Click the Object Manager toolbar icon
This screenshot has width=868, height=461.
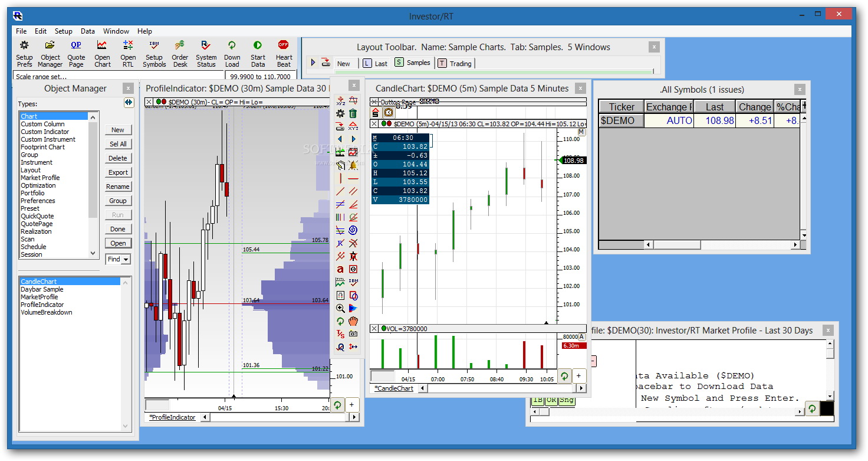tap(50, 53)
